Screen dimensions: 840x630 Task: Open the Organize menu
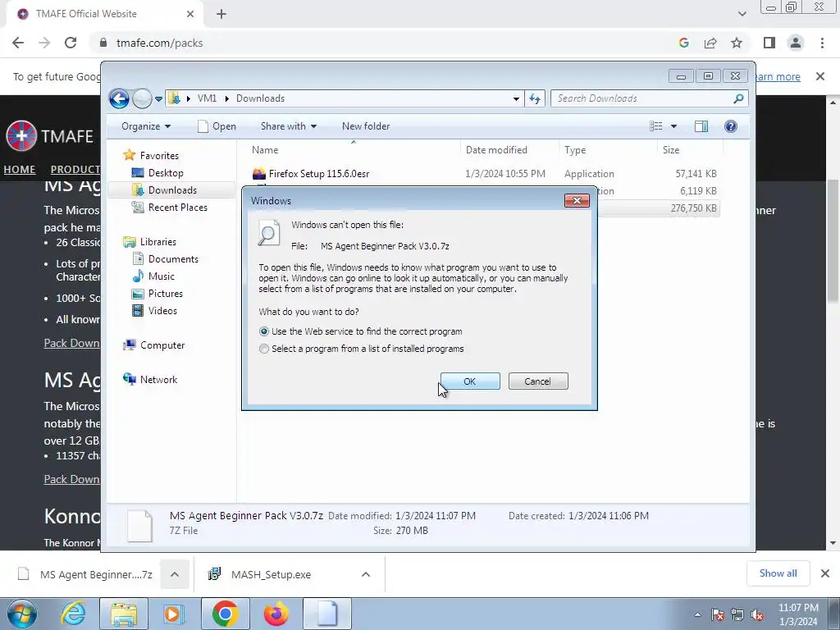[x=146, y=126]
